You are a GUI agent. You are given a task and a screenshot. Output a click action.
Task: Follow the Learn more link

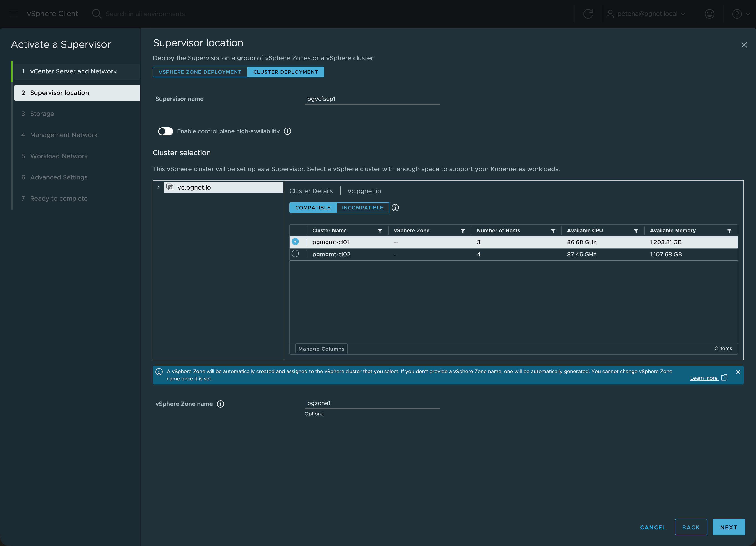pos(704,378)
